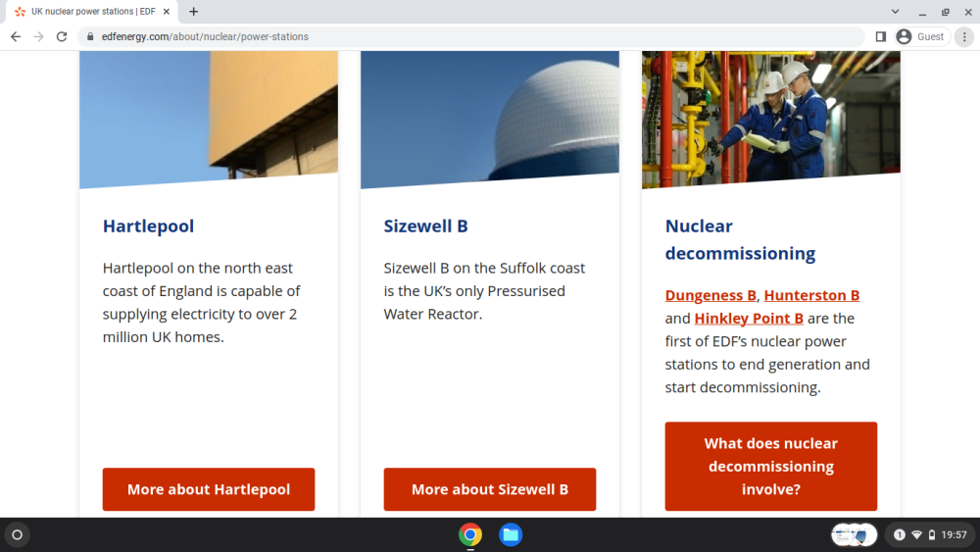Click the battery status icon
The height and width of the screenshot is (552, 980).
[932, 534]
